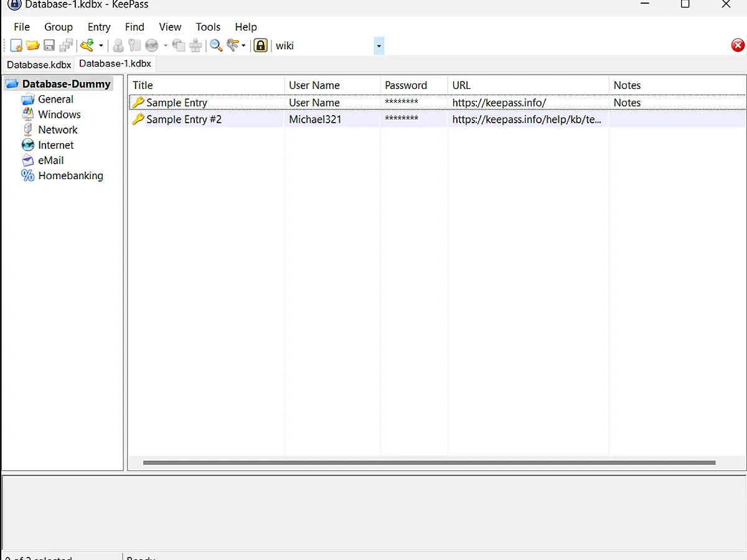Open the Help menu
The width and height of the screenshot is (747, 560).
click(x=246, y=27)
